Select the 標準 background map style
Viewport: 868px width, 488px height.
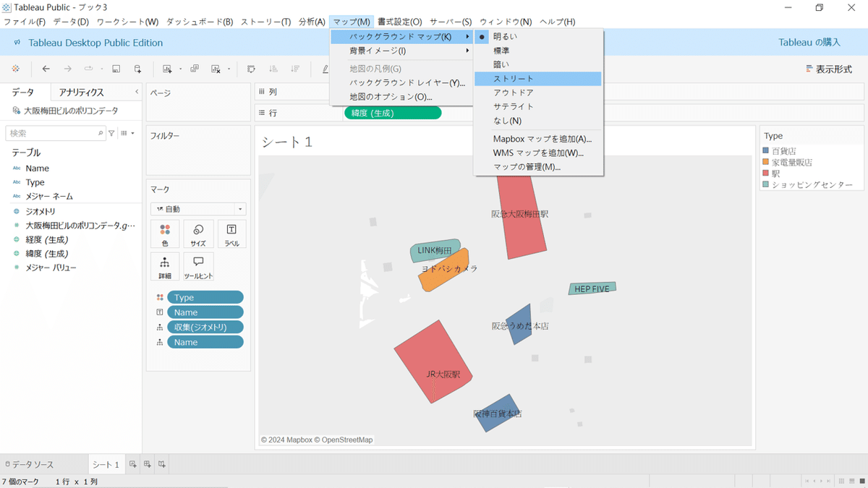tap(537, 51)
